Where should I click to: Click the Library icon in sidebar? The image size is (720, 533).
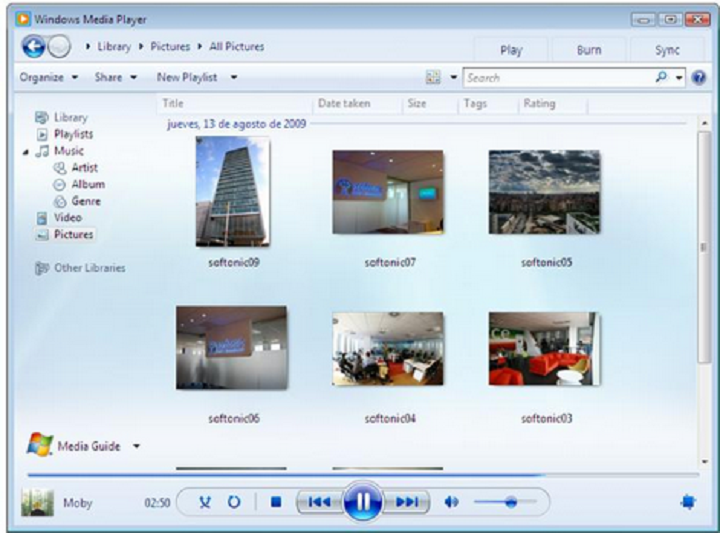(x=42, y=118)
